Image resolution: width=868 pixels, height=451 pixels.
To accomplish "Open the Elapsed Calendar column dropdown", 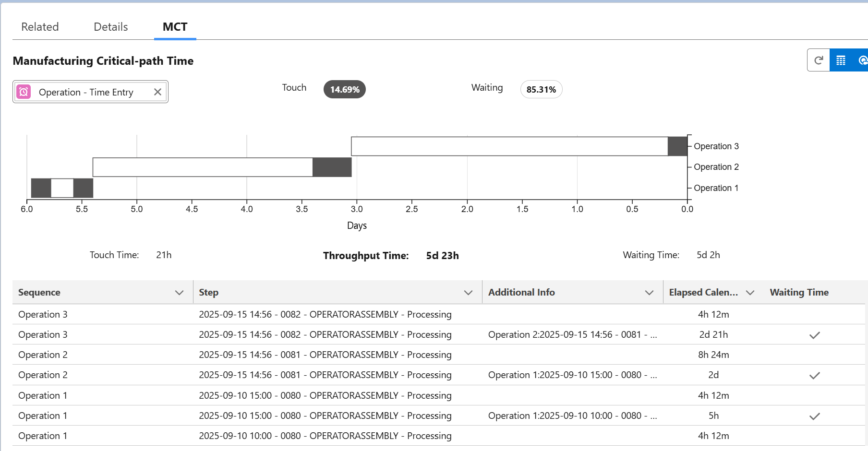I will click(x=750, y=293).
